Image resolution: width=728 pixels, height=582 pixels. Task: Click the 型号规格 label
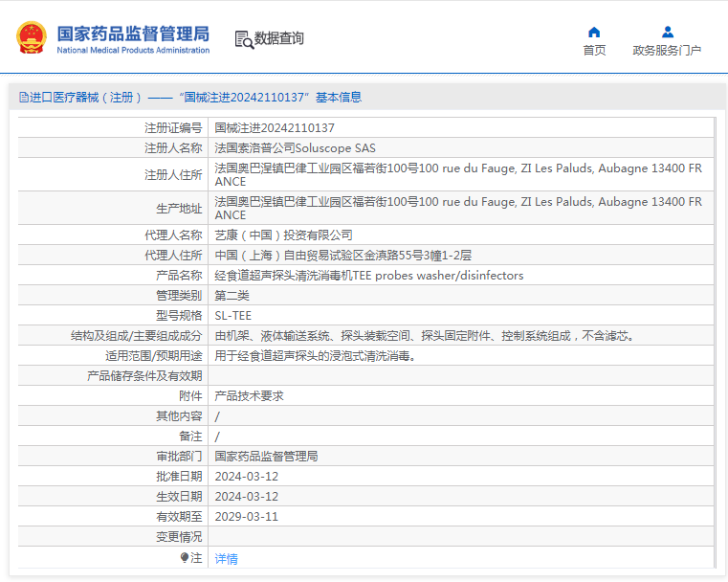pyautogui.click(x=179, y=316)
